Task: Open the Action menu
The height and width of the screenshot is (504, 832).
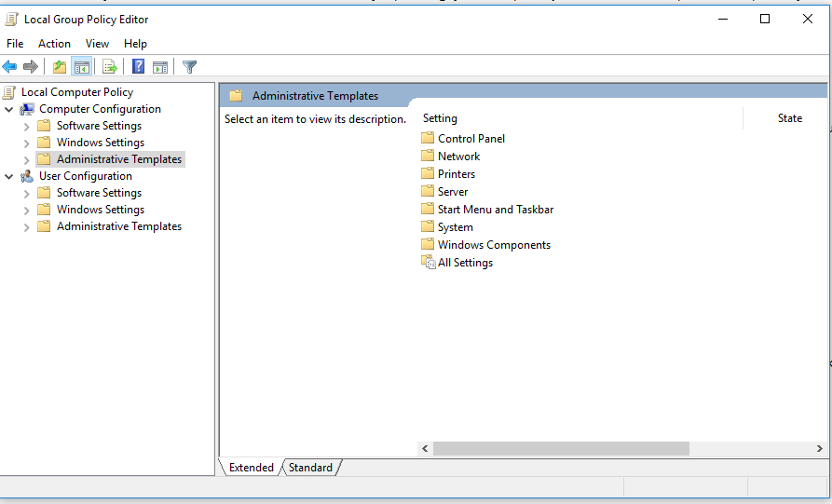Action: coord(54,44)
